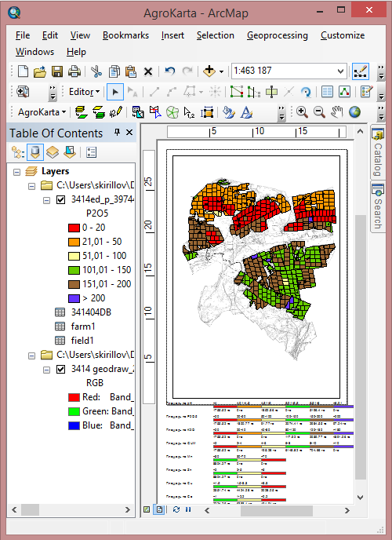Screen dimensions: 392x540
Task: Open the Editor toolbar icon next to scale
Action: coord(361,71)
